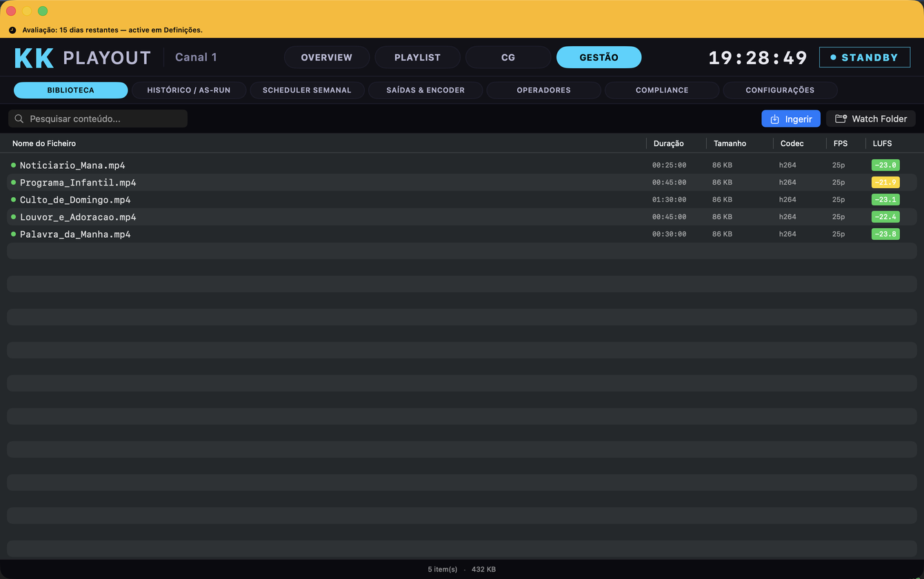Minimize the window with yellow button
This screenshot has width=924, height=579.
point(27,11)
